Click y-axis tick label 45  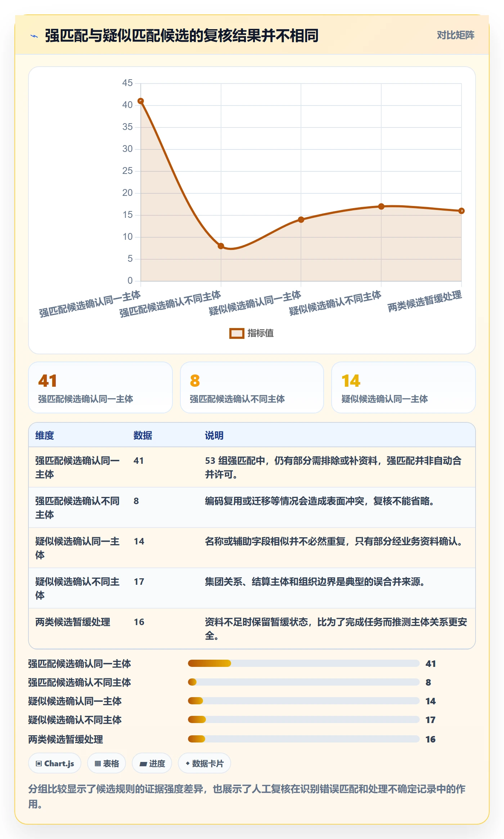(127, 83)
